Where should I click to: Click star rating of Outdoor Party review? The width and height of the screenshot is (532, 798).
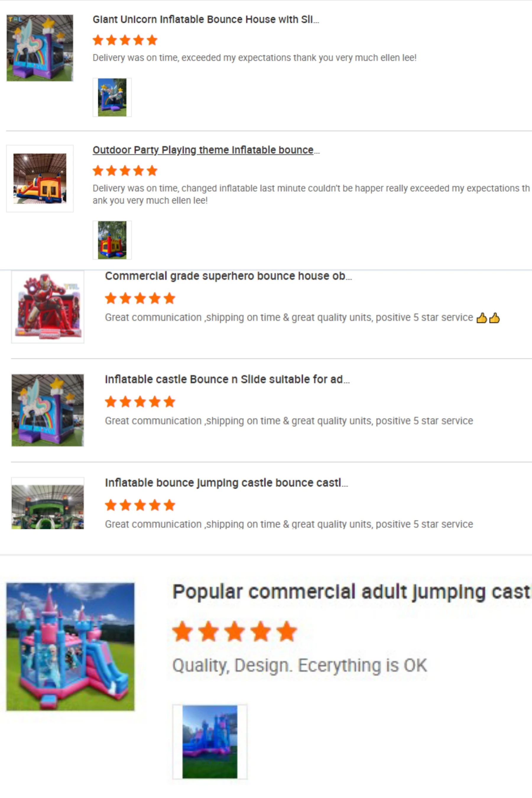tap(125, 171)
